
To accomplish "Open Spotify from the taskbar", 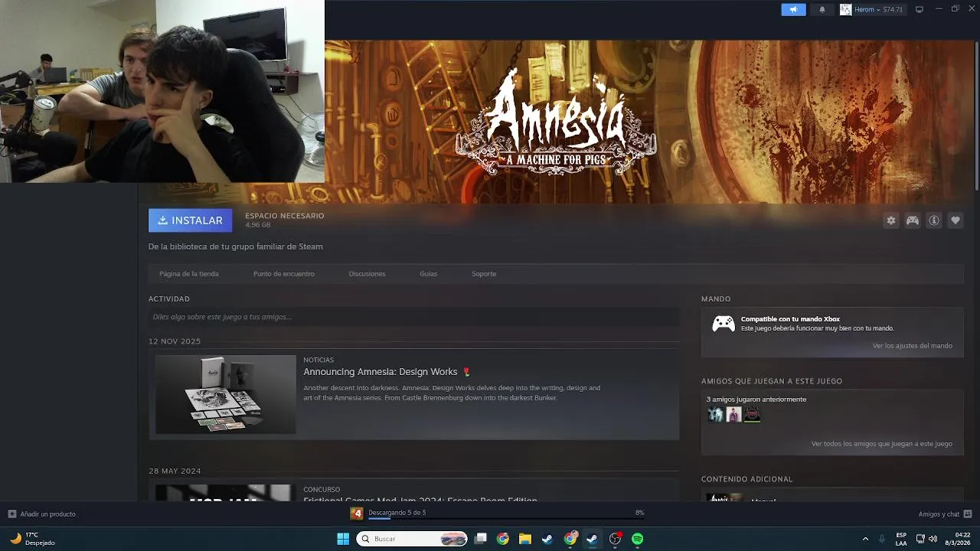I will [x=637, y=539].
